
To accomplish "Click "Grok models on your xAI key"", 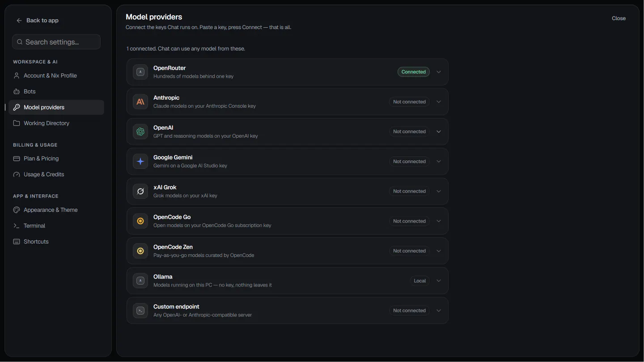I will tap(185, 196).
